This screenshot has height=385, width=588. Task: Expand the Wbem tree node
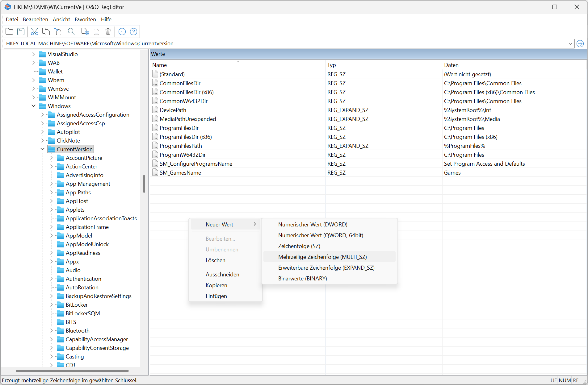pos(33,80)
